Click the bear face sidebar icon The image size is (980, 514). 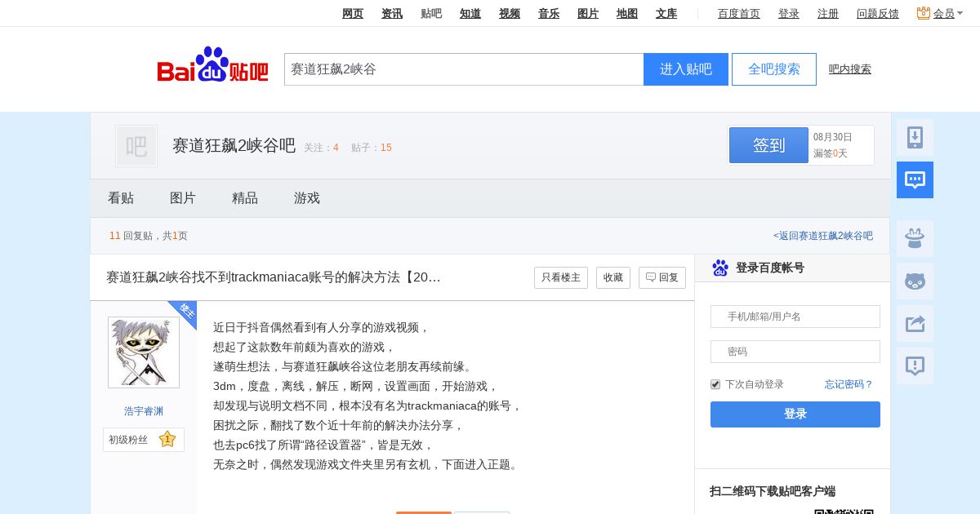coord(915,281)
